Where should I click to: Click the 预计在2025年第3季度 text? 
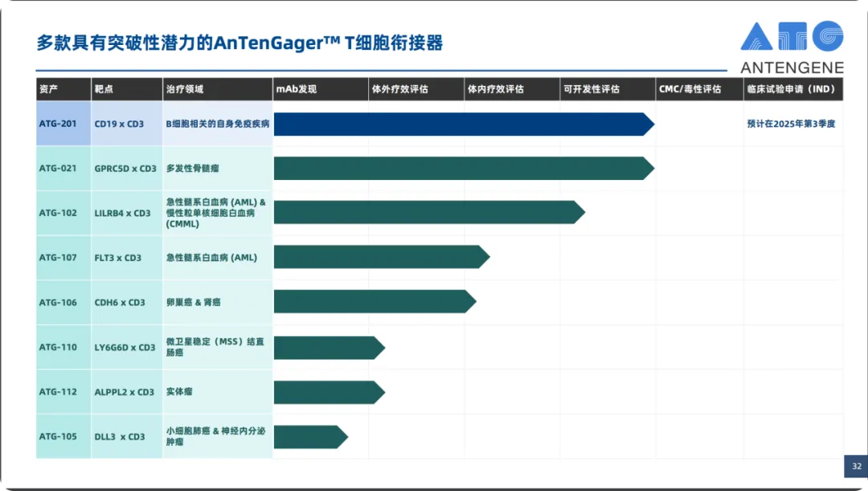click(792, 124)
